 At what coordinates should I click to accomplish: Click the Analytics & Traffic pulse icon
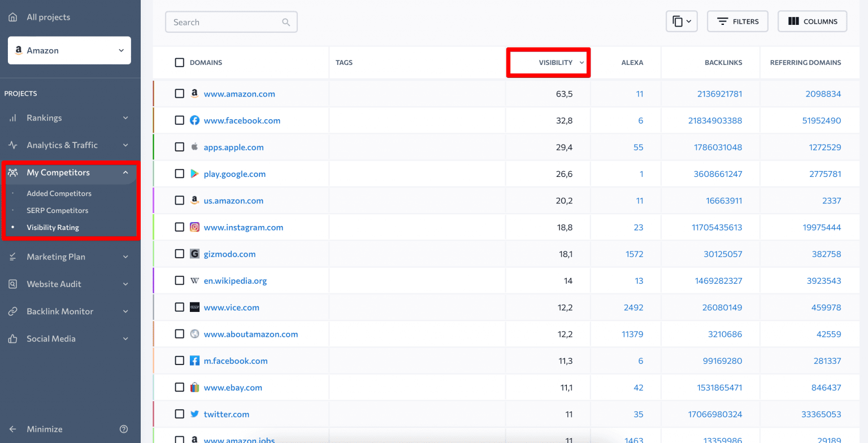[12, 145]
